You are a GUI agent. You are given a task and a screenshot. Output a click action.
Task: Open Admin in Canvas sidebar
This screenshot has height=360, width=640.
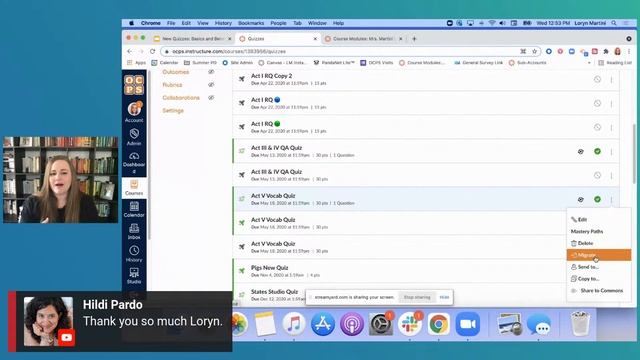(134, 137)
